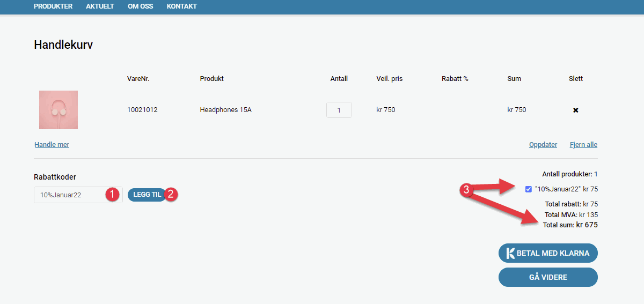Click Total sum kr 675 text

tap(570, 225)
